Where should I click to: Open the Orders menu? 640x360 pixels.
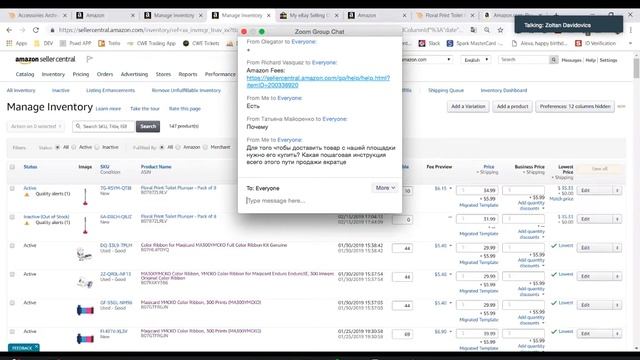tap(105, 74)
